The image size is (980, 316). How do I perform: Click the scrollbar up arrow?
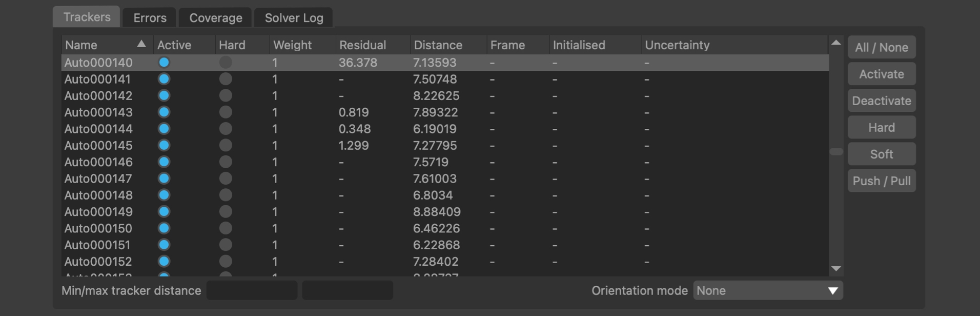836,43
